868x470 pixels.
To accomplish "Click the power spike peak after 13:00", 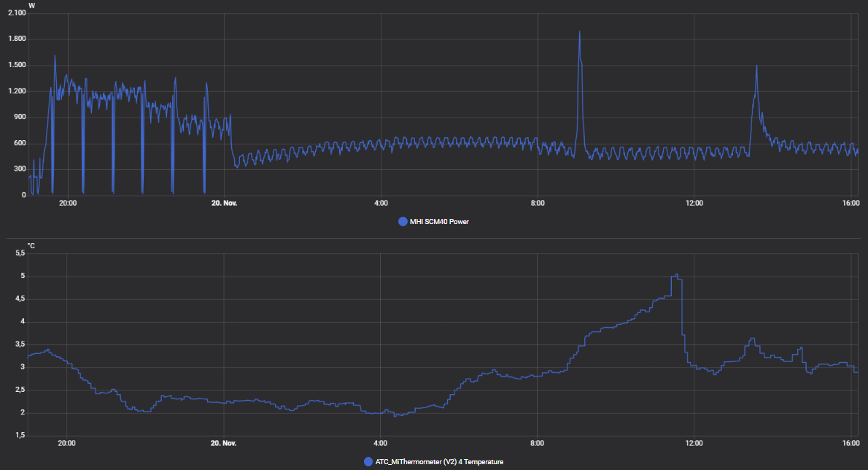I will point(756,66).
